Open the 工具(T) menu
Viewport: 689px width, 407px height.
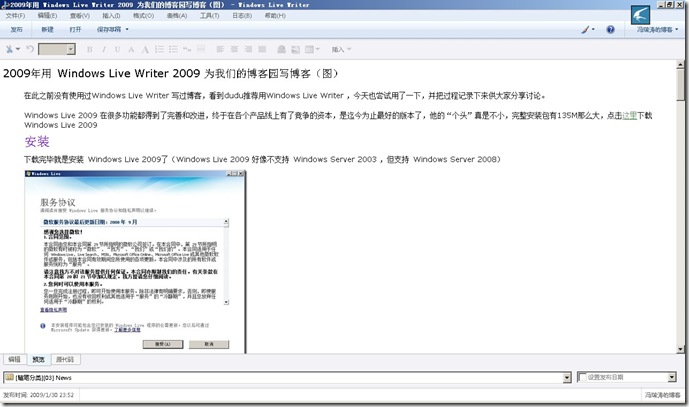click(x=210, y=15)
